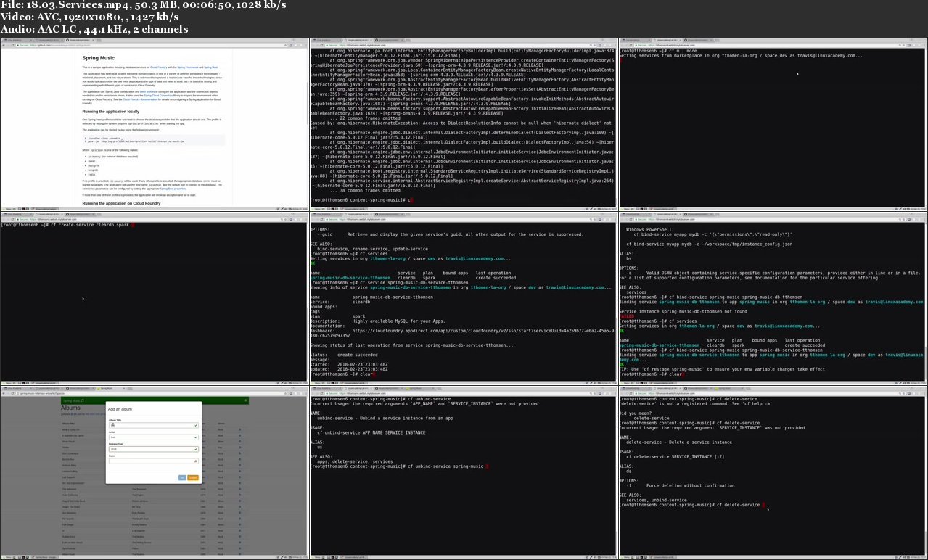Select "The Eagles" artist cell in albums table
Viewport: 928px width, 560px height.
pyautogui.click(x=139, y=495)
